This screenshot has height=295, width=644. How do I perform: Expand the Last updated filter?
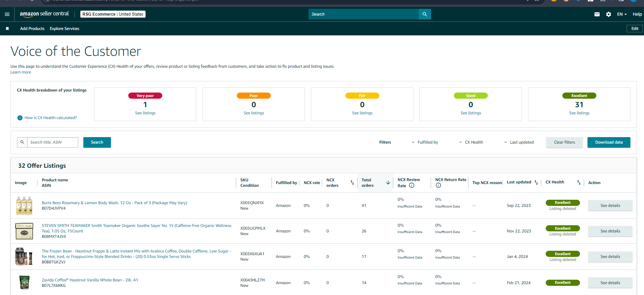click(519, 142)
